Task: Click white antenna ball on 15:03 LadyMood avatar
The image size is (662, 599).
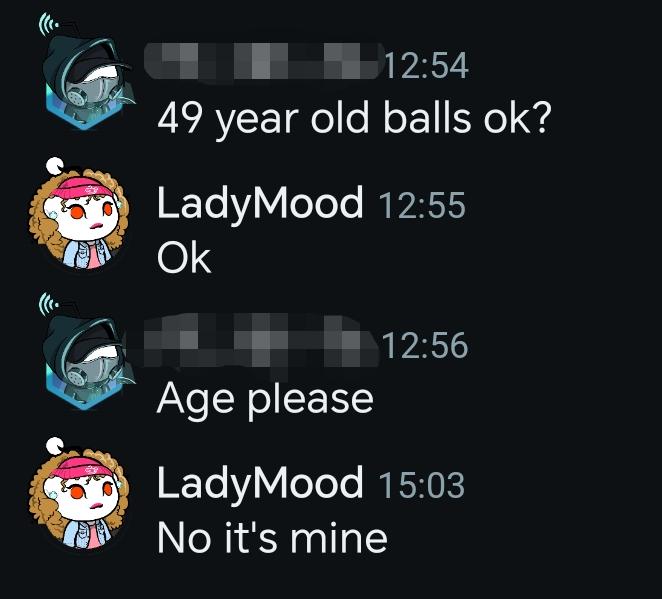Action: tap(54, 446)
